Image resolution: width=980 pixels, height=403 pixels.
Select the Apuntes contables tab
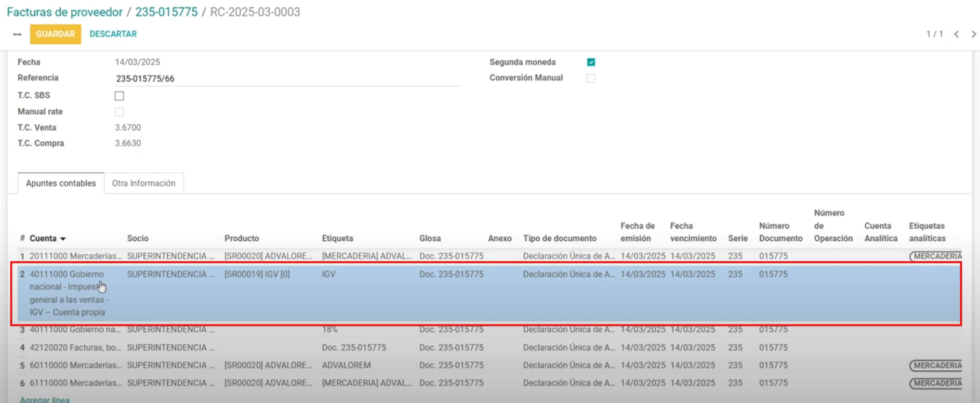coord(61,184)
